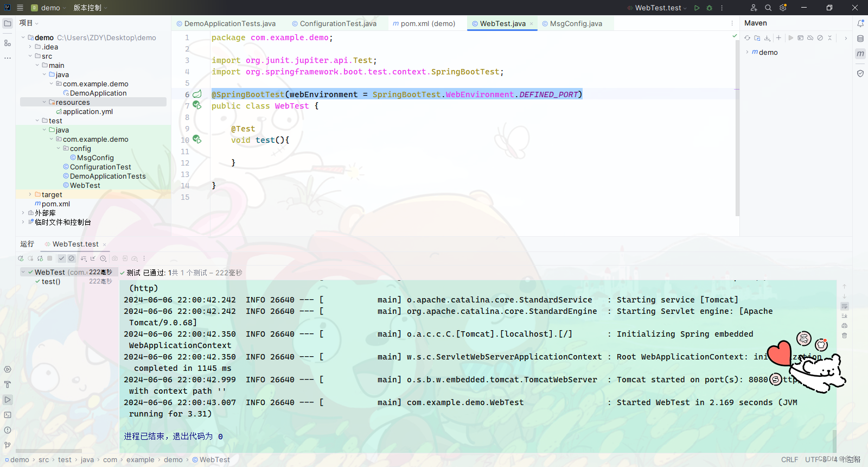The image size is (868, 467).
Task: Close the WebTest.java editor tab
Action: point(531,23)
